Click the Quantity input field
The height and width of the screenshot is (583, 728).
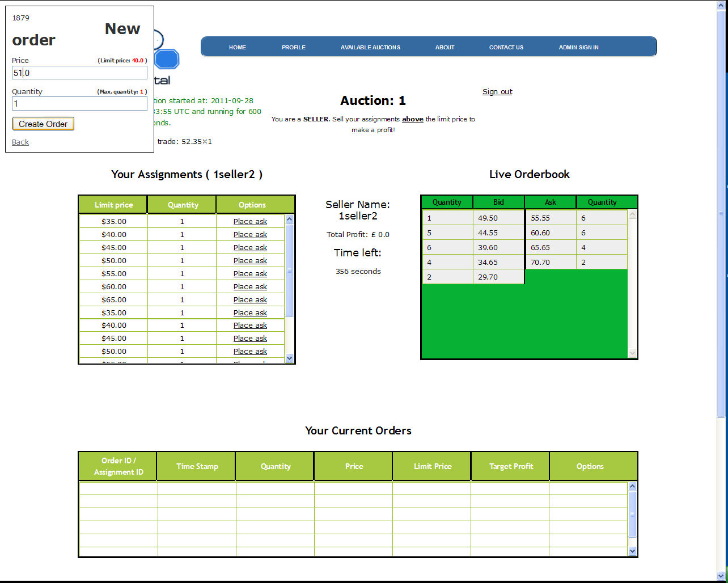point(79,103)
